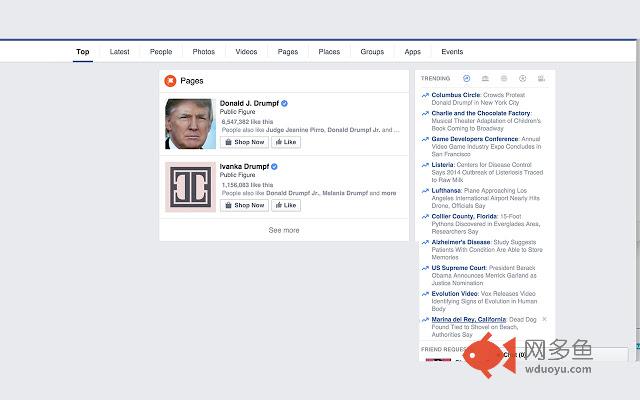This screenshot has height=400, width=640.
Task: Open Lufthansa trending topic
Action: click(446, 191)
